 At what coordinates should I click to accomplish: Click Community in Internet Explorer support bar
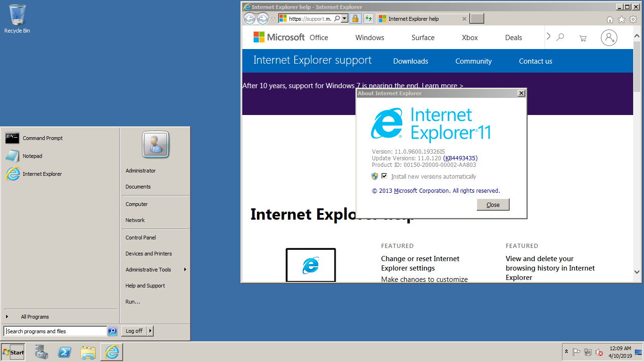click(473, 61)
